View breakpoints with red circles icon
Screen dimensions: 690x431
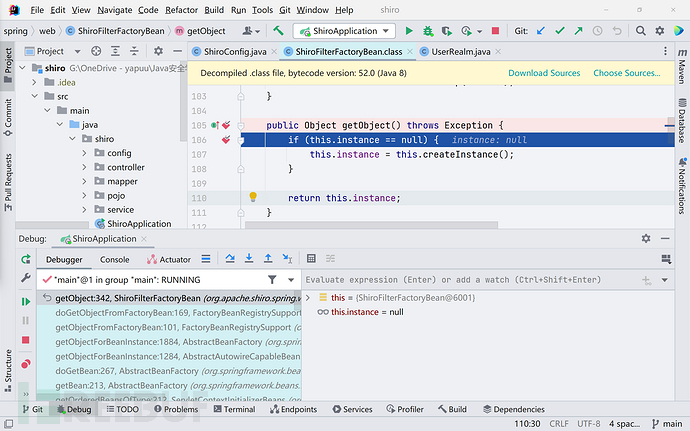26,364
